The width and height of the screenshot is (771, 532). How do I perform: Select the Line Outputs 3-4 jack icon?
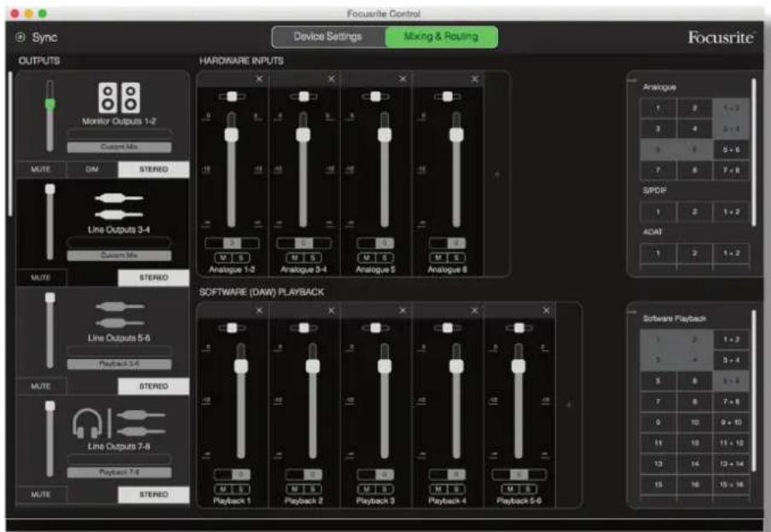click(x=119, y=206)
